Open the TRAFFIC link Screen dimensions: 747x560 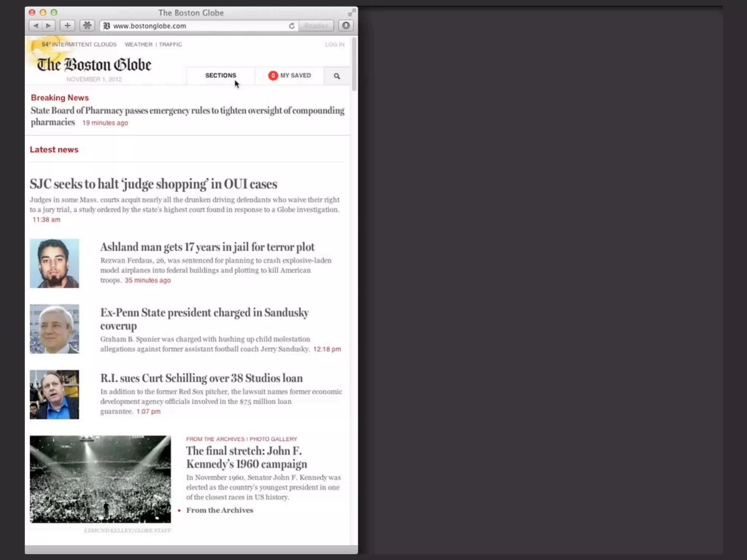170,44
